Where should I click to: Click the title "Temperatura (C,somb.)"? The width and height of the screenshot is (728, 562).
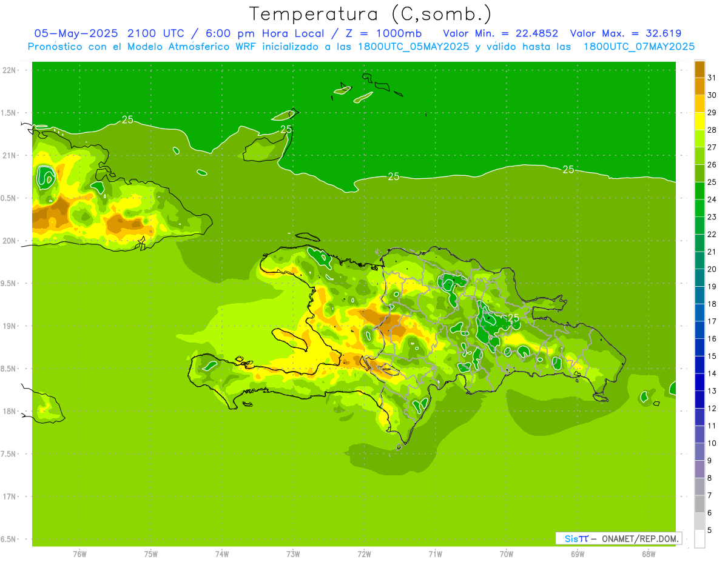coord(369,14)
